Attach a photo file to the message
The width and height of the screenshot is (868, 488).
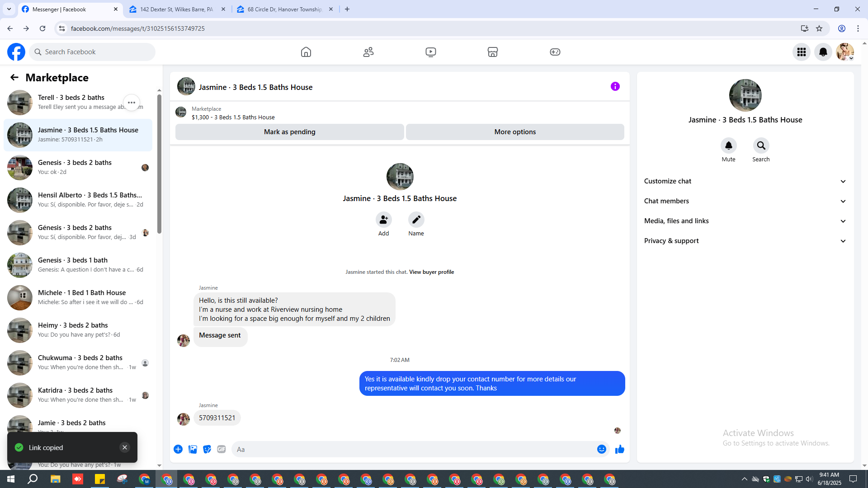[193, 449]
